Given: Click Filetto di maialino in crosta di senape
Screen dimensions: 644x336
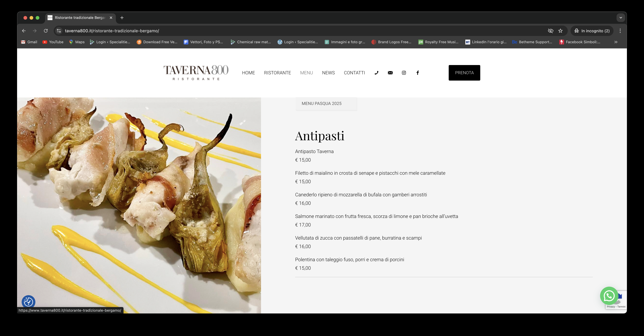Looking at the screenshot, I should point(370,173).
